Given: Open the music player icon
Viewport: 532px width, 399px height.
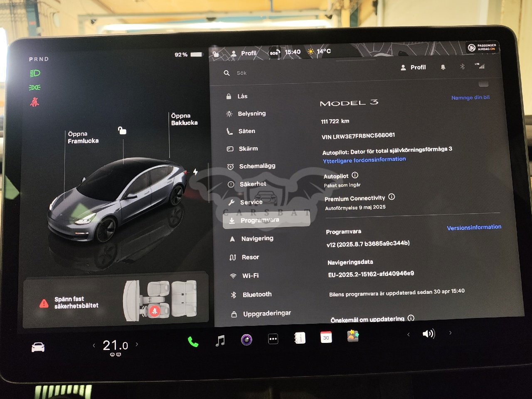Looking at the screenshot, I should coord(220,341).
